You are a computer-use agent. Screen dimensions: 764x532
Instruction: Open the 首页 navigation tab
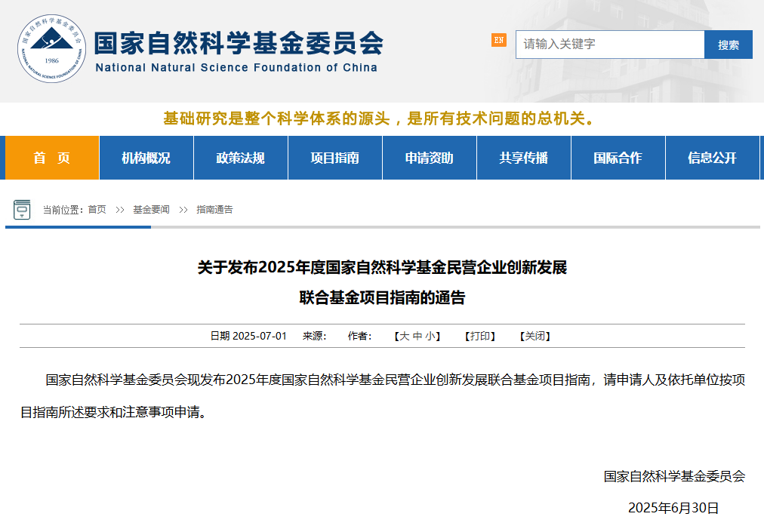click(52, 158)
